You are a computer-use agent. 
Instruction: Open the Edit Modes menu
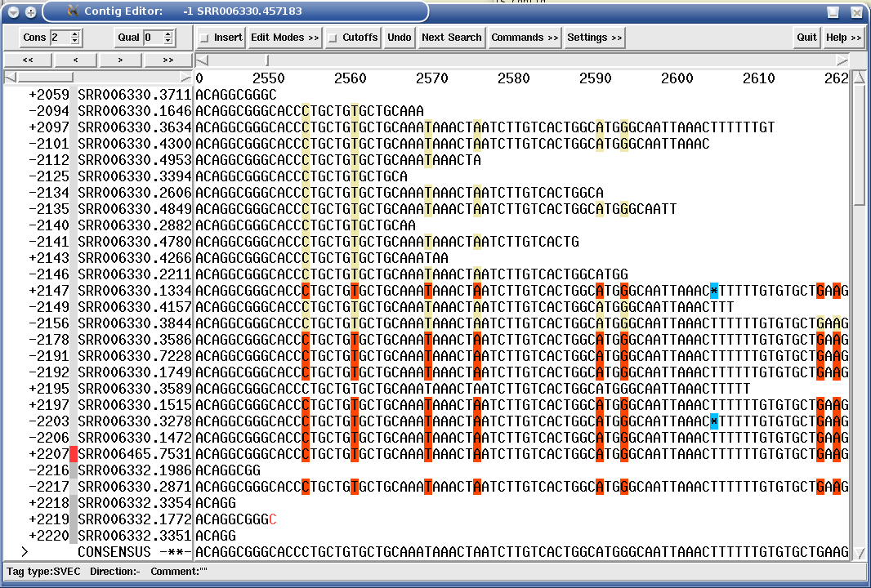[x=284, y=38]
